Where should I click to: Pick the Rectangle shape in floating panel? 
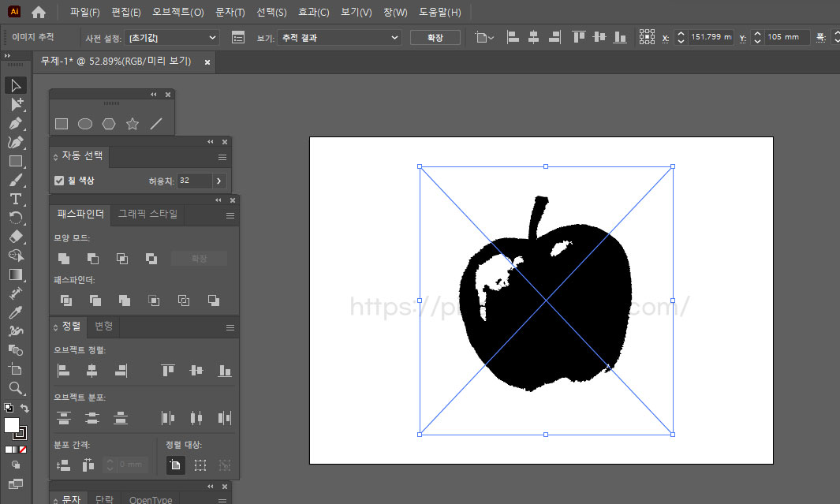(x=62, y=125)
